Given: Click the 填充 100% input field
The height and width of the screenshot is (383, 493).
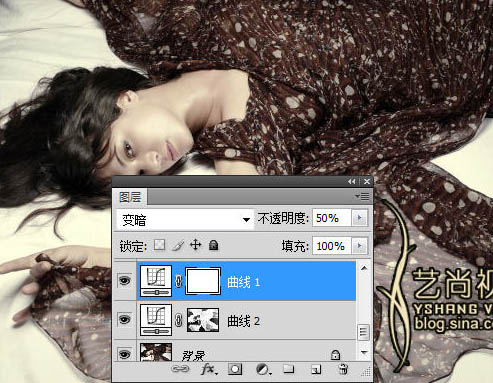Looking at the screenshot, I should (331, 246).
